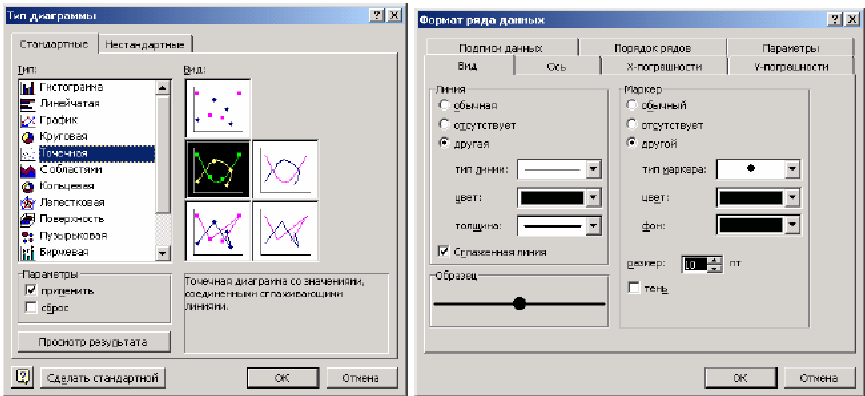Screen dimensions: 865x396
Task: Pick the График line chart icon
Action: 28,120
